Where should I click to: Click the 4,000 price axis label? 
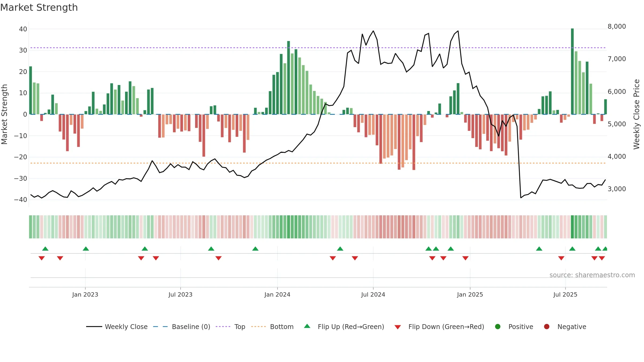(x=617, y=157)
